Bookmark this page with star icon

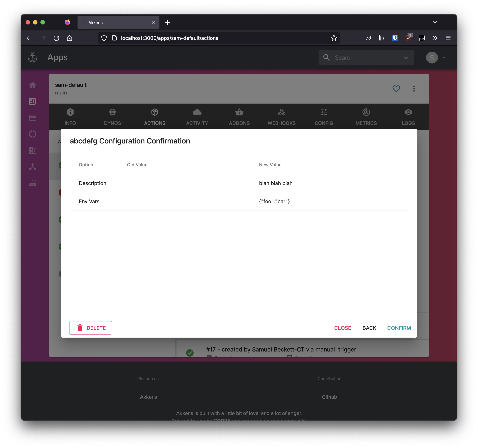[x=334, y=38]
